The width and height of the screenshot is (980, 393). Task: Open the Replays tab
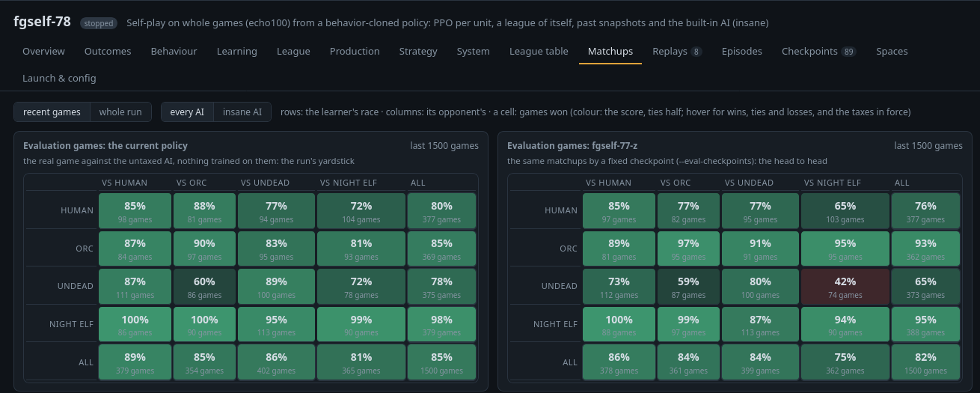click(677, 52)
